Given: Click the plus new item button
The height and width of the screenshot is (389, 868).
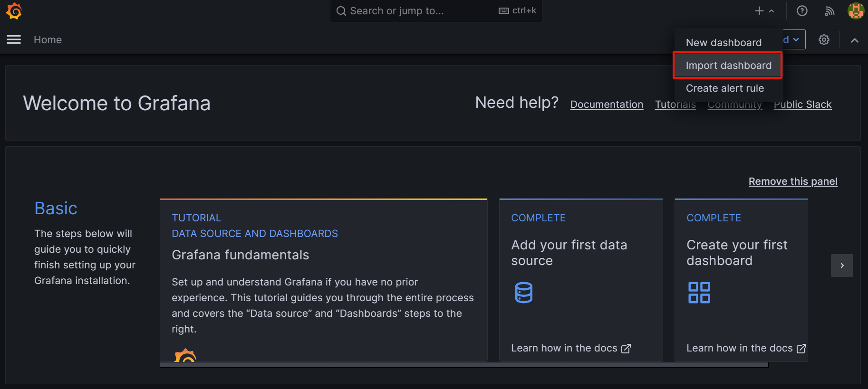Looking at the screenshot, I should (764, 11).
